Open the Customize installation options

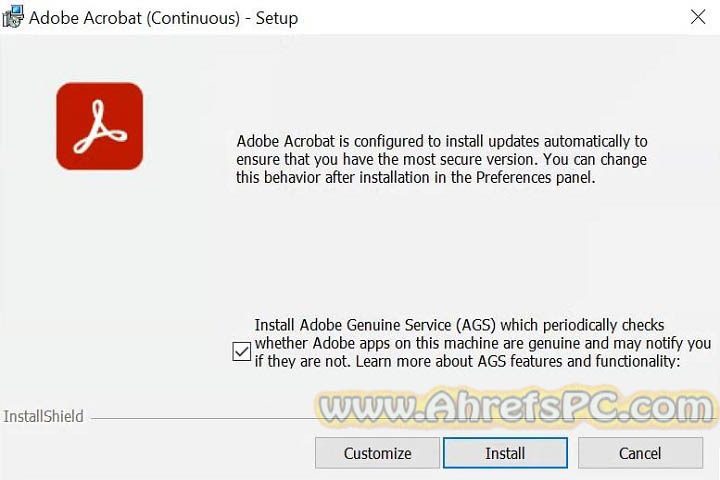coord(377,453)
